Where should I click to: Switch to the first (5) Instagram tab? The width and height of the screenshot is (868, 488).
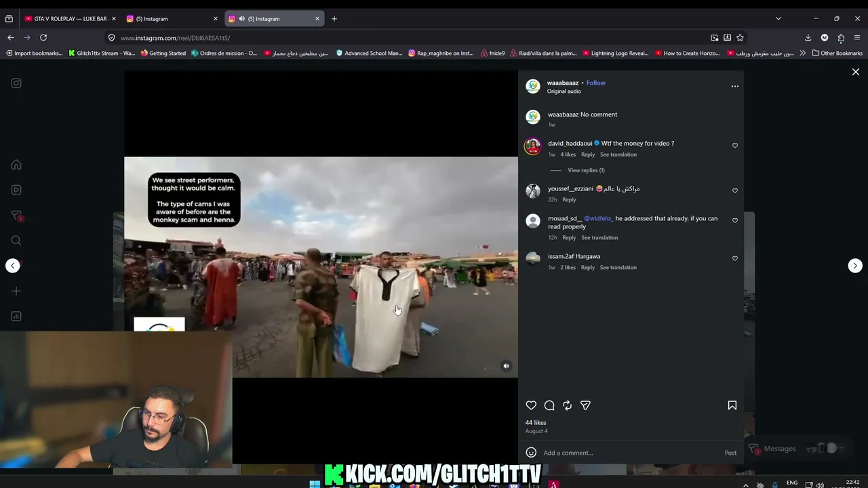click(172, 19)
